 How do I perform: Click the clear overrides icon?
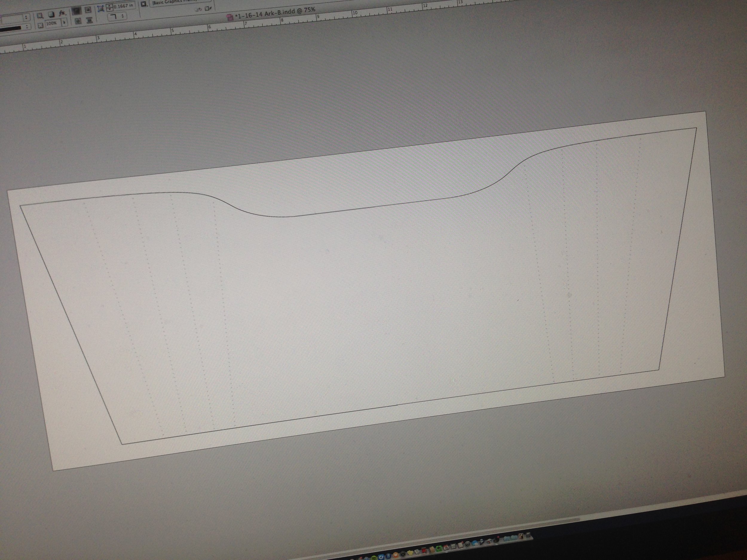tap(199, 10)
